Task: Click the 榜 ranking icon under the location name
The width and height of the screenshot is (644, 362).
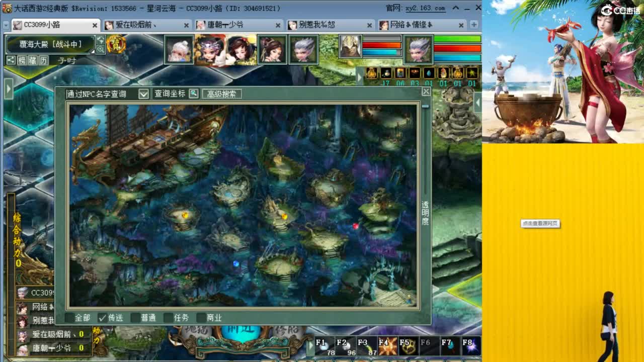Action: pos(22,61)
